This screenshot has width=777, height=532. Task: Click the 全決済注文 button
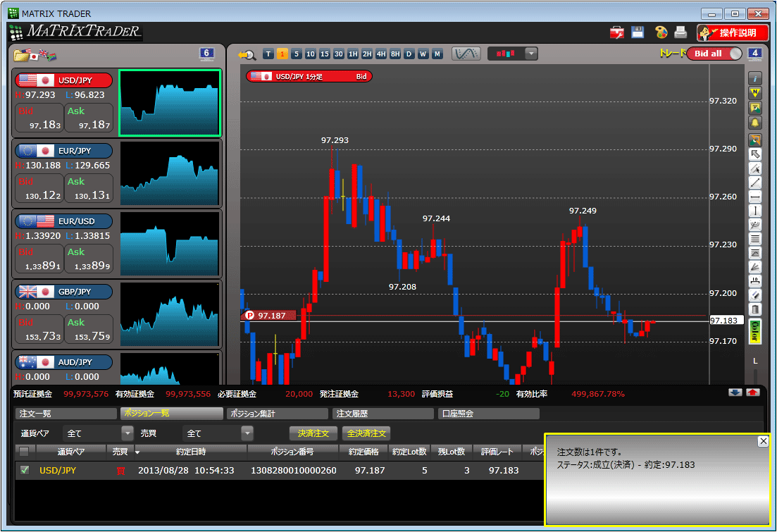[366, 433]
